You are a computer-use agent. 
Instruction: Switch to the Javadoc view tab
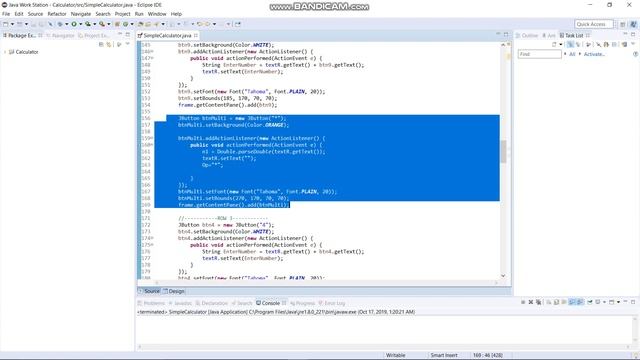point(180,303)
